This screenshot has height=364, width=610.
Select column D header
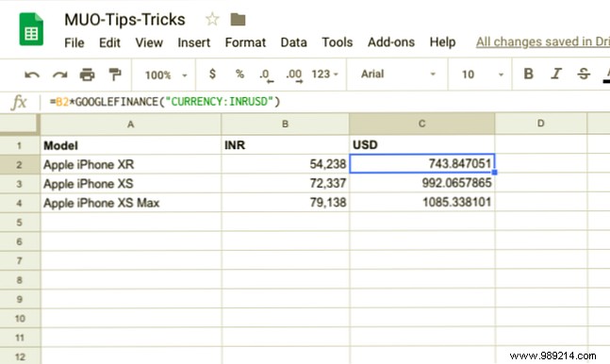click(x=541, y=124)
